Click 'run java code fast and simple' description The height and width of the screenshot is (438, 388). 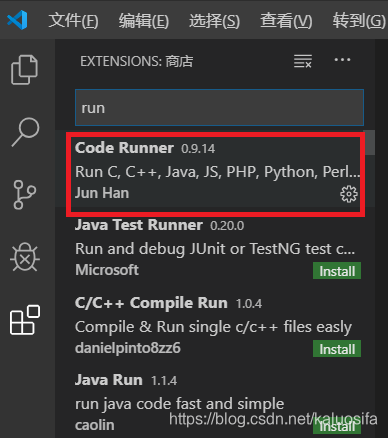tap(180, 404)
